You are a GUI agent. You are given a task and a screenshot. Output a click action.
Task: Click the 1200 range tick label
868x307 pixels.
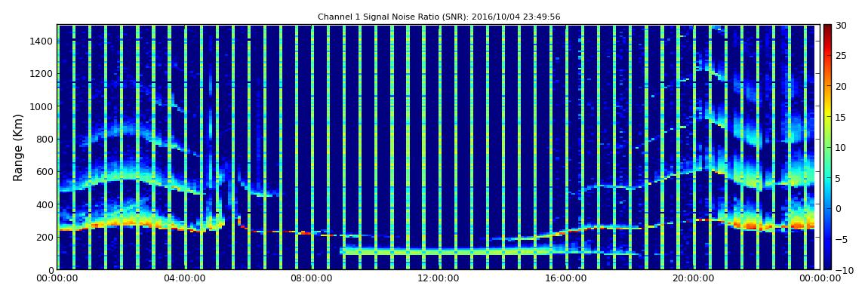(42, 74)
